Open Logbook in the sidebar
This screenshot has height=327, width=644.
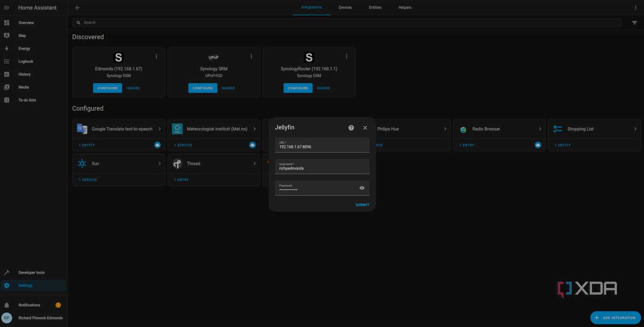33,61
